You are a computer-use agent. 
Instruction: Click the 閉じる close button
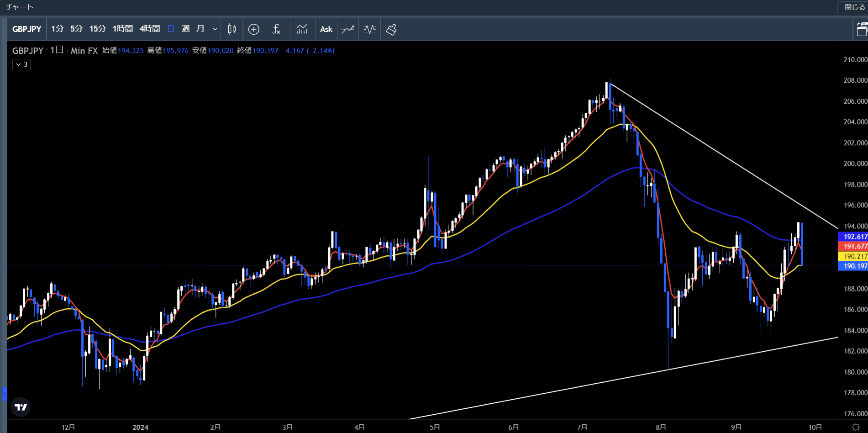pyautogui.click(x=853, y=7)
